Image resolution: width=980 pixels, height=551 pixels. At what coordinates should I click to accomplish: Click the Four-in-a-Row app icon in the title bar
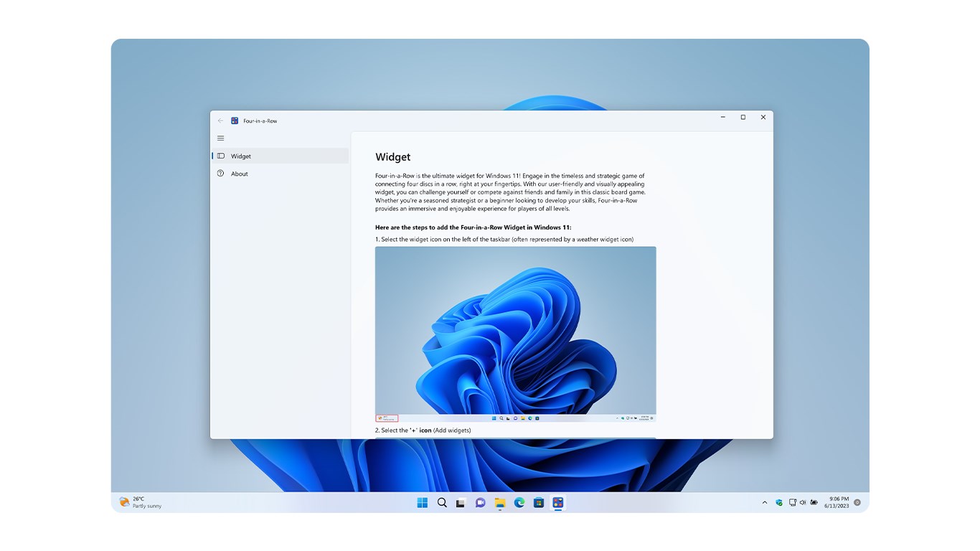235,121
